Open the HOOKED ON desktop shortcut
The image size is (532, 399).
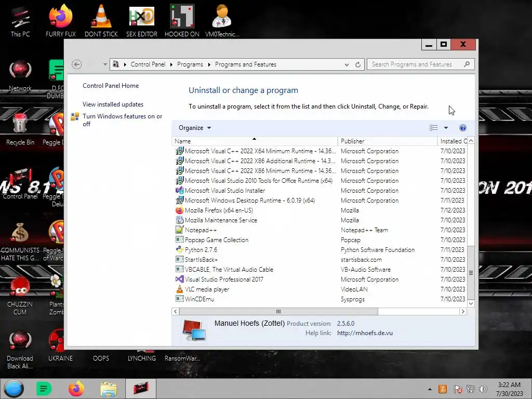[182, 20]
